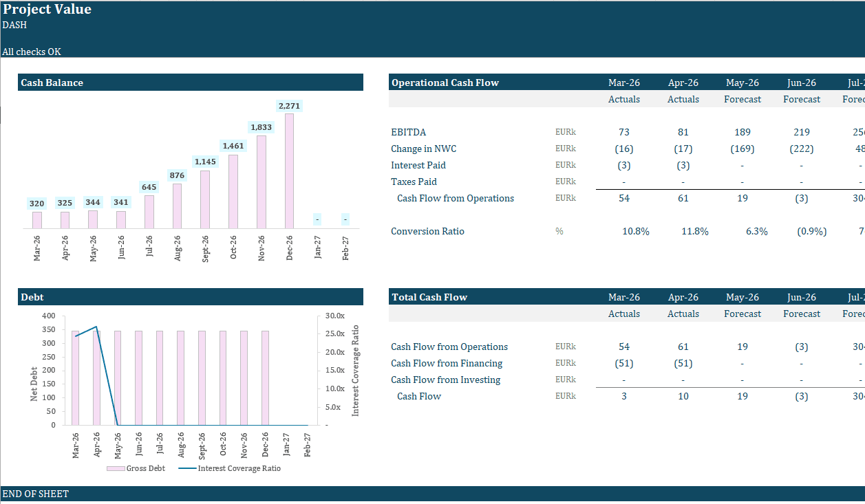The height and width of the screenshot is (504, 865).
Task: Click the Actuals label under Apr-26
Action: coord(683,98)
